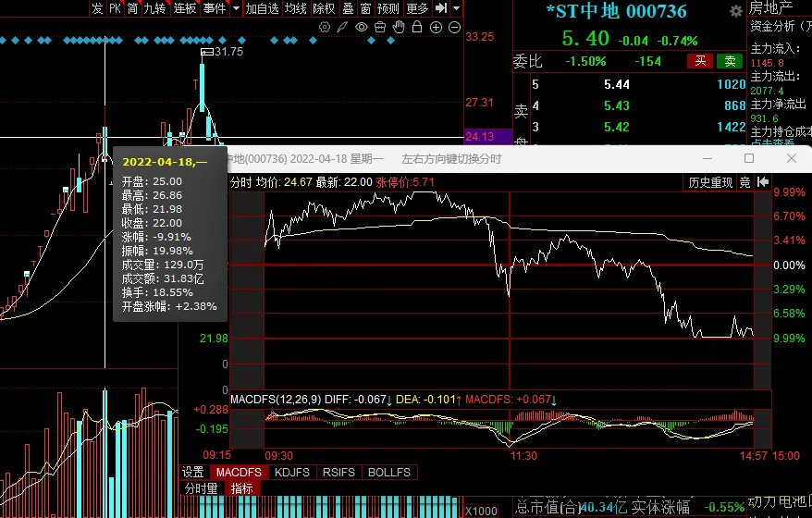
Task: Click the 涨停价:5.71 label
Action: [405, 182]
